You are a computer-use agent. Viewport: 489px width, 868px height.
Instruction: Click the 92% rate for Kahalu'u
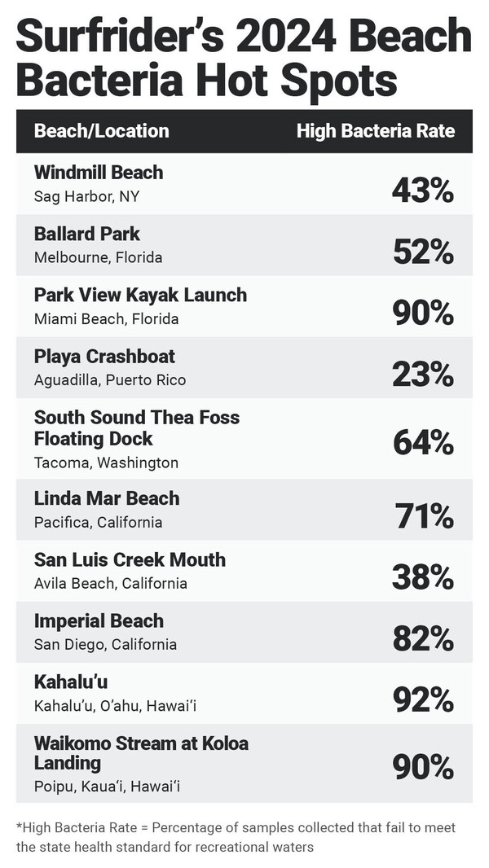pyautogui.click(x=422, y=700)
